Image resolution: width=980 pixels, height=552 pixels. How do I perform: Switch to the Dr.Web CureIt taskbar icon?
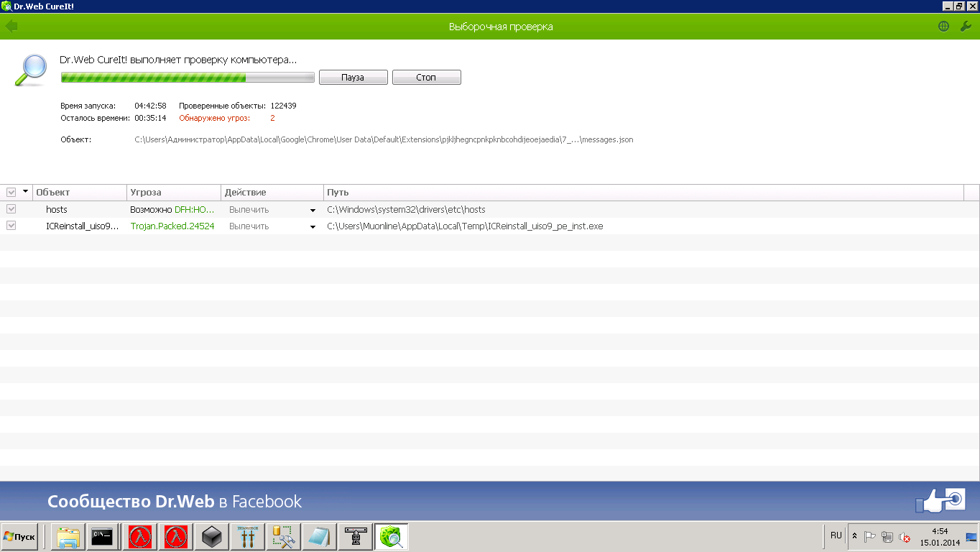tap(392, 537)
